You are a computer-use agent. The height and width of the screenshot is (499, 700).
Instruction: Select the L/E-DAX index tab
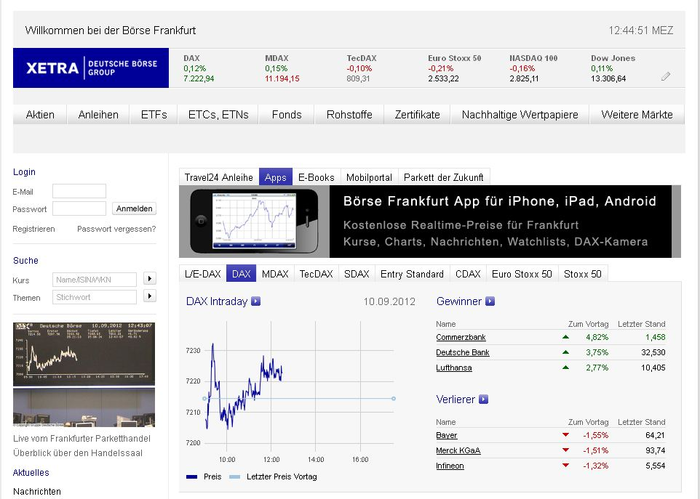[x=203, y=274]
